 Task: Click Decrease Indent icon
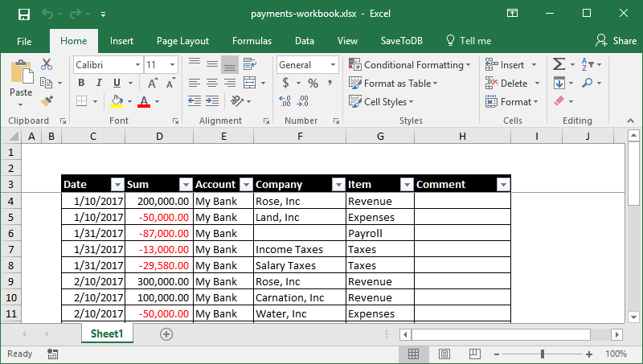[x=195, y=100]
